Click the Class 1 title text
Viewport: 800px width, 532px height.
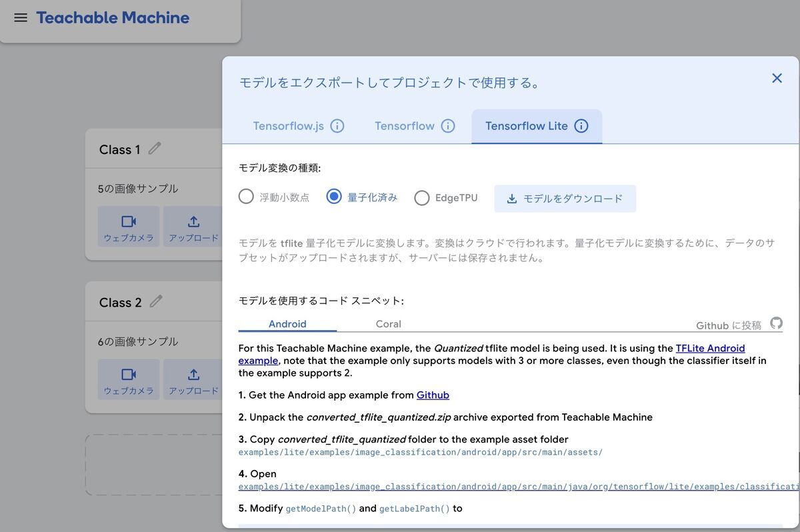point(119,149)
